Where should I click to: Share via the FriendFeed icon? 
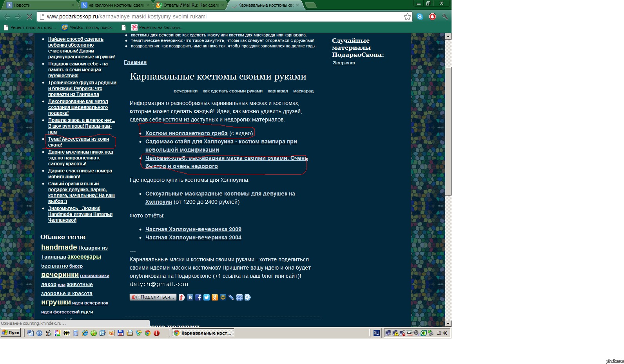pyautogui.click(x=239, y=297)
